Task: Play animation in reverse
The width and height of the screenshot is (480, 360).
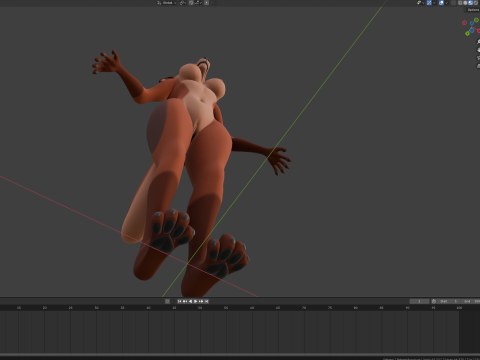Action: coord(190,301)
